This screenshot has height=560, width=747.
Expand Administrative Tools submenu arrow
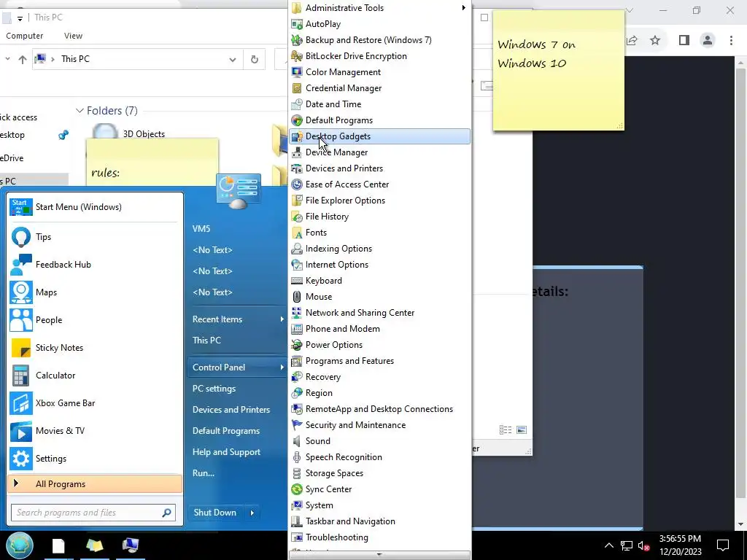pos(463,7)
